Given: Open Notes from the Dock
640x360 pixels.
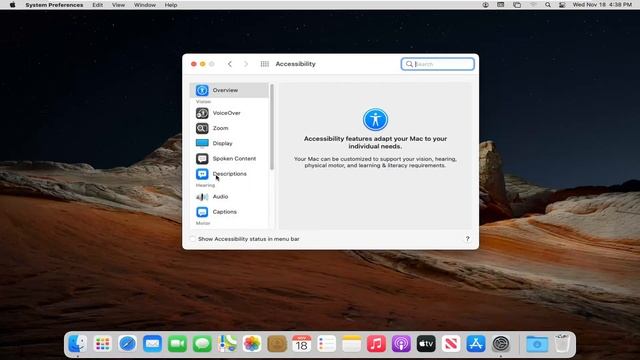Looking at the screenshot, I should point(351,344).
